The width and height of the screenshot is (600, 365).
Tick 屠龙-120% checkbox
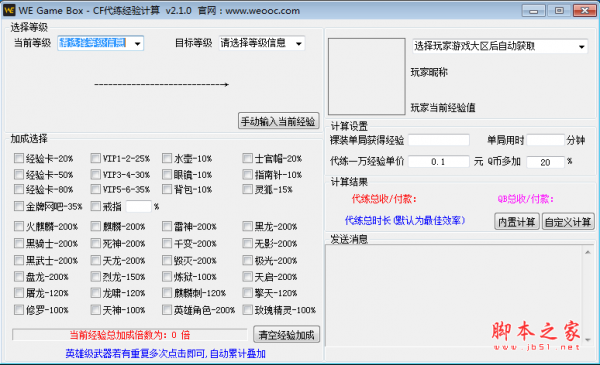(x=19, y=293)
